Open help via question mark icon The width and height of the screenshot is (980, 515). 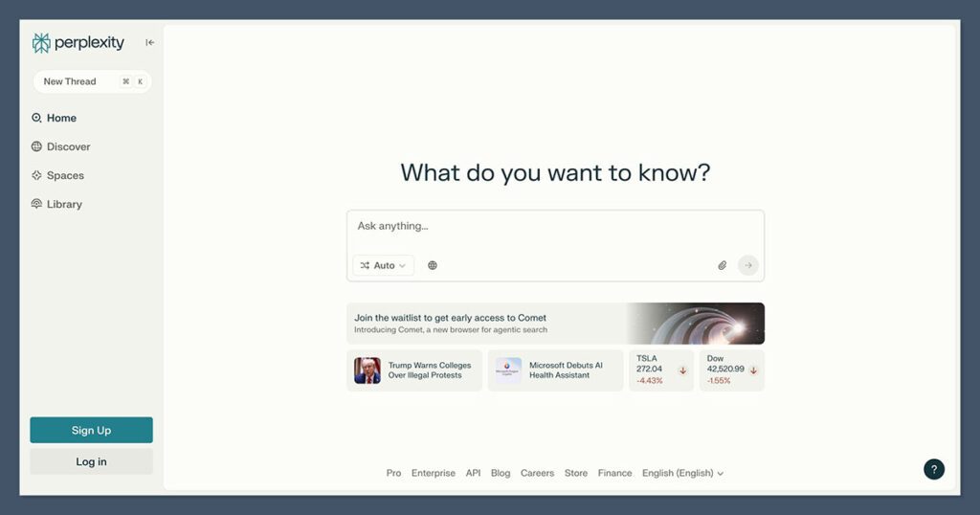(x=933, y=469)
